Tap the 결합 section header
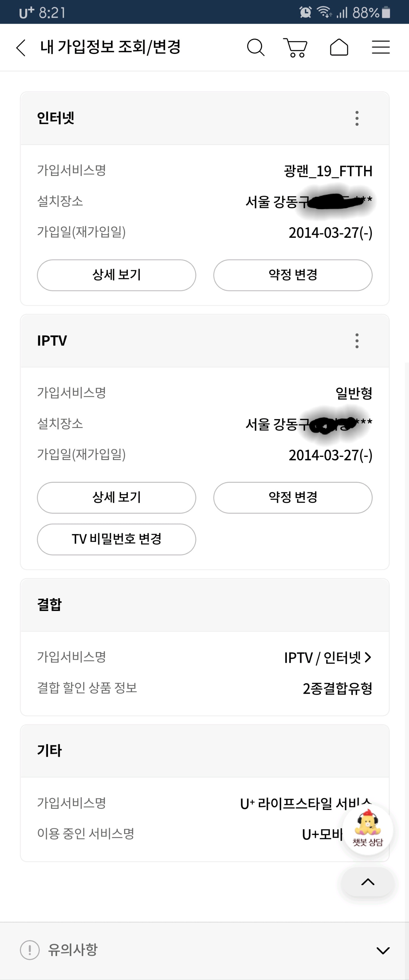The image size is (409, 980). (50, 604)
